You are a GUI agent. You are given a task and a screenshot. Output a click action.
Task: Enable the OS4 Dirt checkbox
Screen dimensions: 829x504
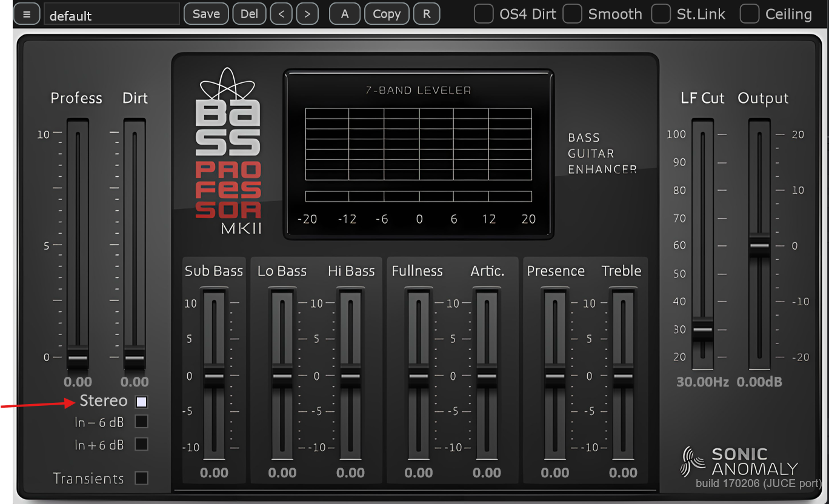(483, 14)
